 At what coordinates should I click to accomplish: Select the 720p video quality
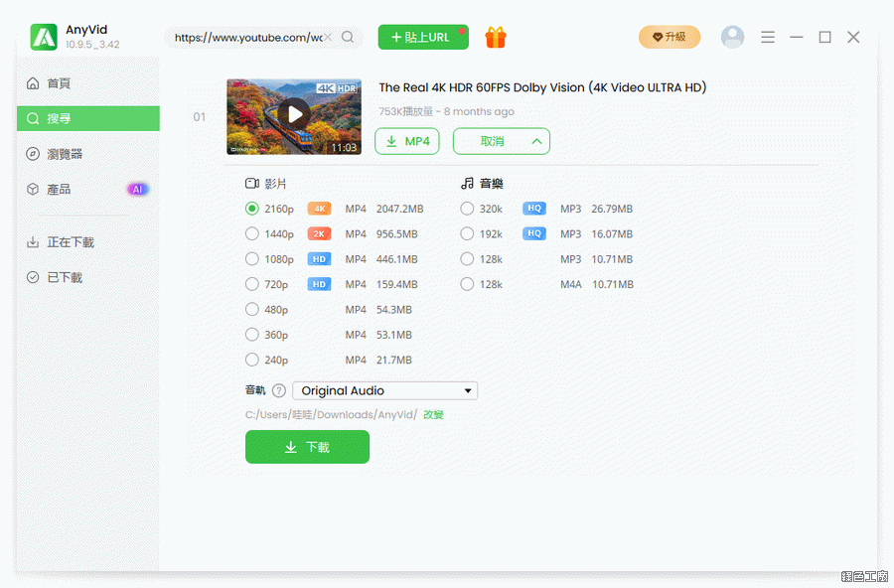click(x=252, y=284)
